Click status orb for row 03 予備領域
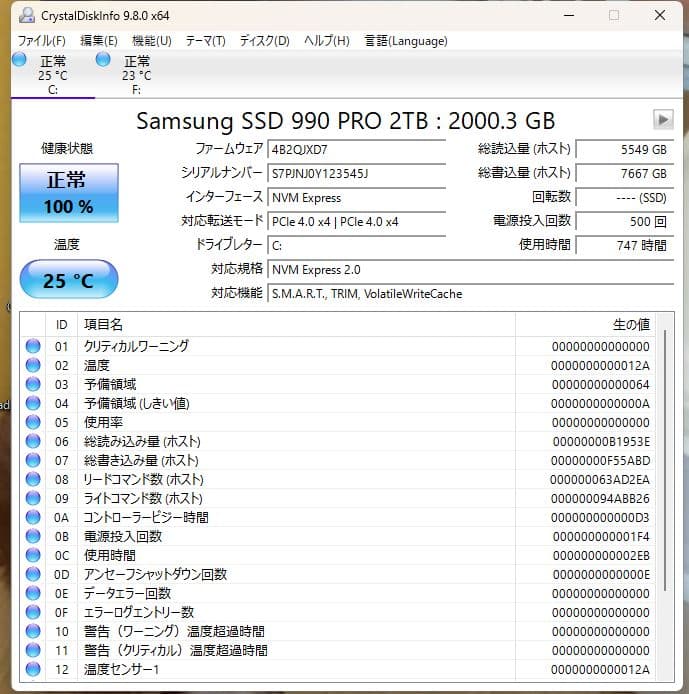689x694 pixels. click(x=33, y=384)
